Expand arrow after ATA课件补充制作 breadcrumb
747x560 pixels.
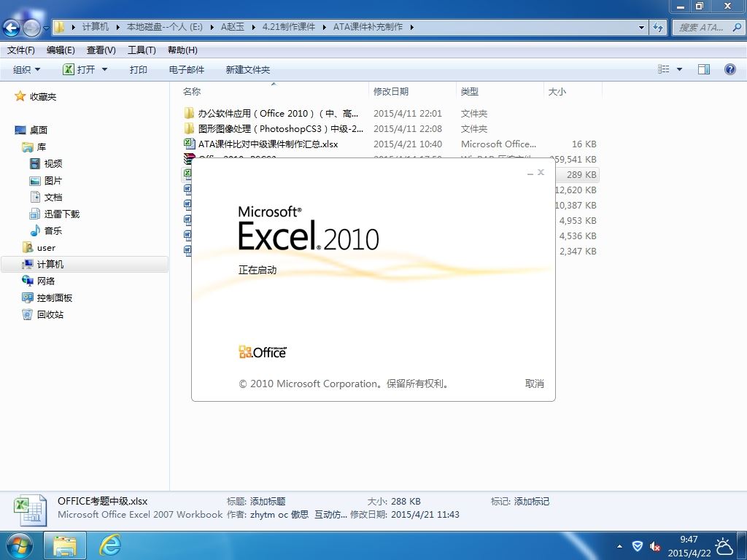(x=411, y=27)
